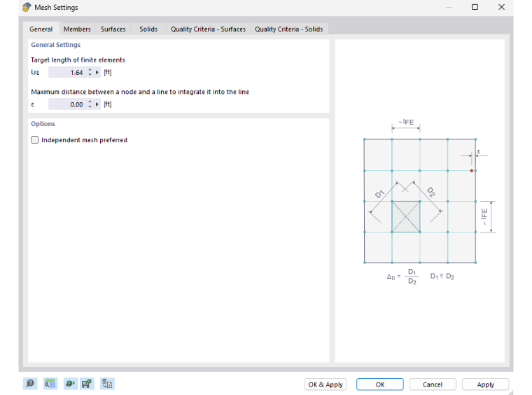Screen dimensions: 532x395
Task: Click 'Target length of finite elements' label
Action: (78, 60)
